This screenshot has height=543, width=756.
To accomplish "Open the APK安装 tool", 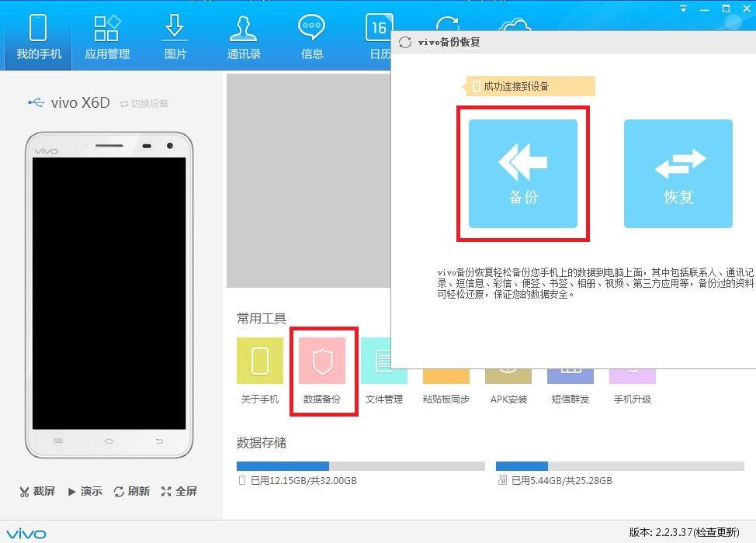I will (x=508, y=388).
